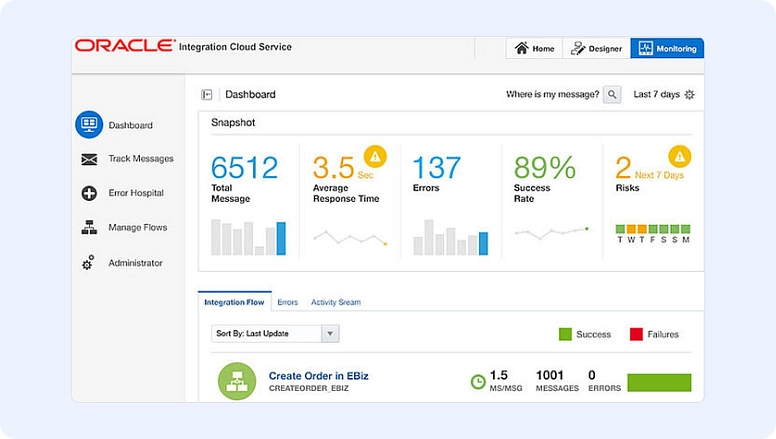
Task: Click the Dashboard page title
Action: coord(250,94)
